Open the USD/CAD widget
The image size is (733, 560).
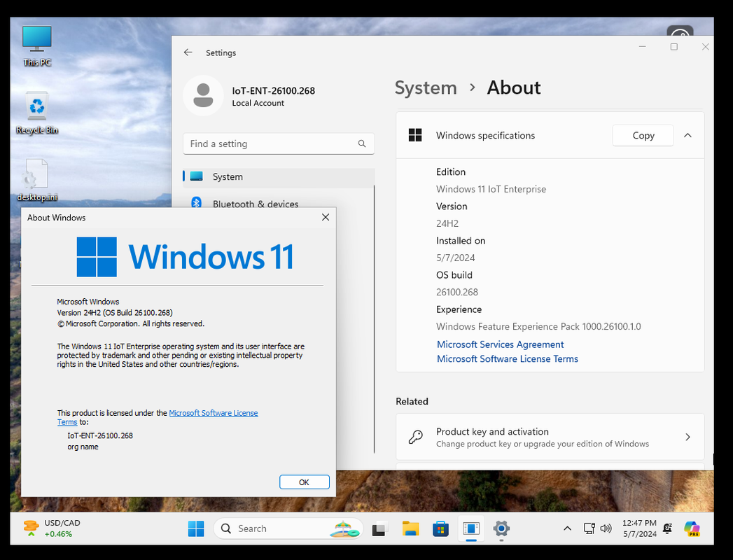[52, 528]
